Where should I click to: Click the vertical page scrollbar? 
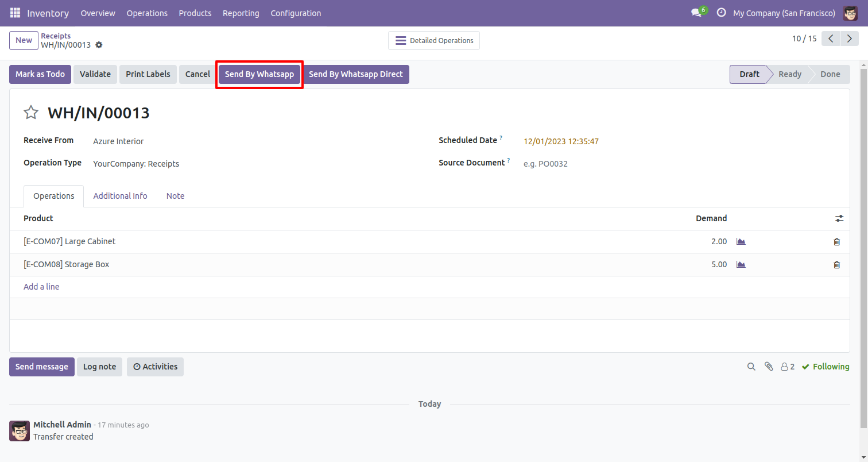click(863, 247)
